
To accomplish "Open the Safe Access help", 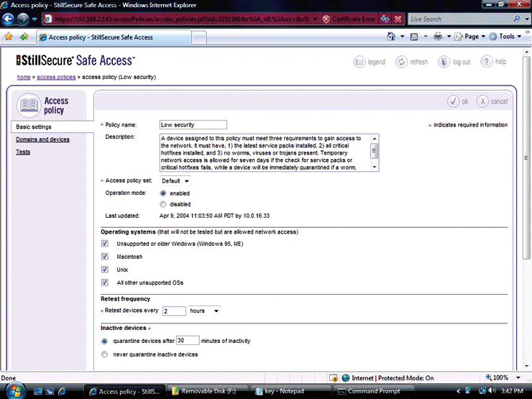I will (493, 62).
